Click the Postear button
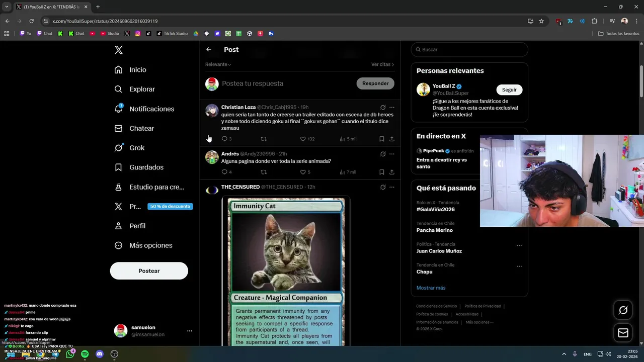This screenshot has width=644, height=362. click(x=149, y=271)
